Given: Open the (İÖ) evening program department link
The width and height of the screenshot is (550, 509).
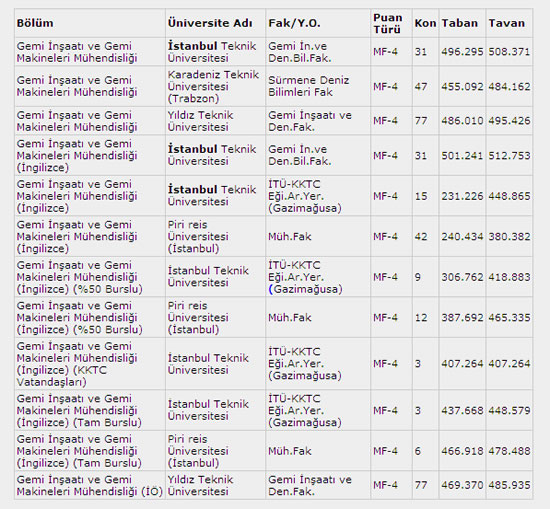Looking at the screenshot, I should point(89,485).
